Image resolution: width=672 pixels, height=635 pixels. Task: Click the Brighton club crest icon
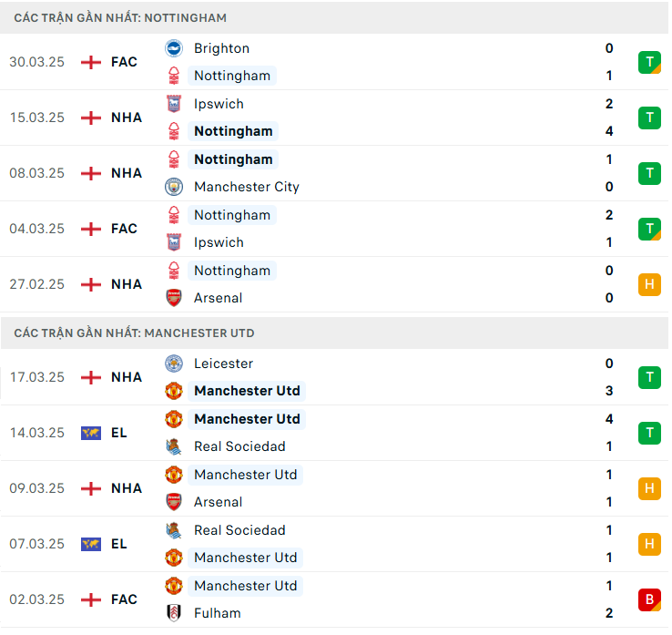coord(173,48)
